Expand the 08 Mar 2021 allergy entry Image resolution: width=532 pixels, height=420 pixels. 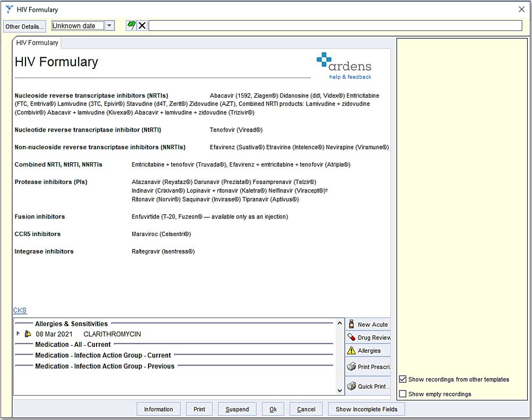tap(18, 334)
